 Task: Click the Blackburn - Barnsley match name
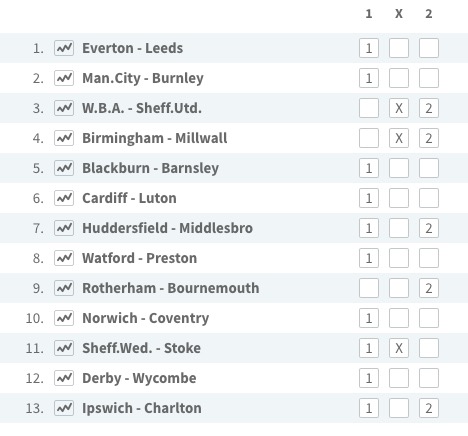(150, 168)
